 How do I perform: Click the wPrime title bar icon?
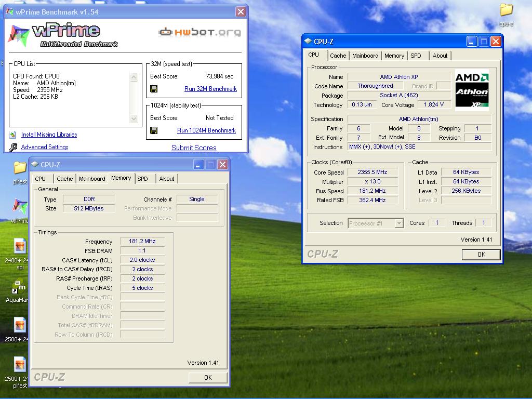[x=10, y=12]
